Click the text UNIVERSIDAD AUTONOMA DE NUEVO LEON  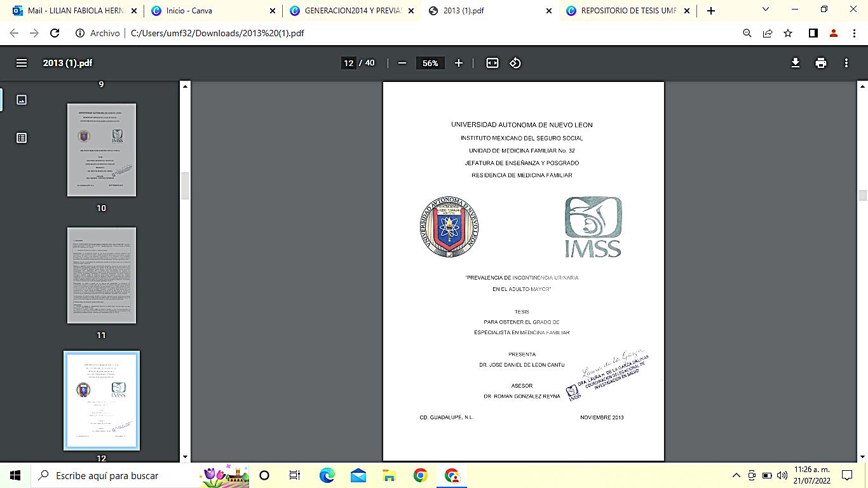(x=522, y=125)
